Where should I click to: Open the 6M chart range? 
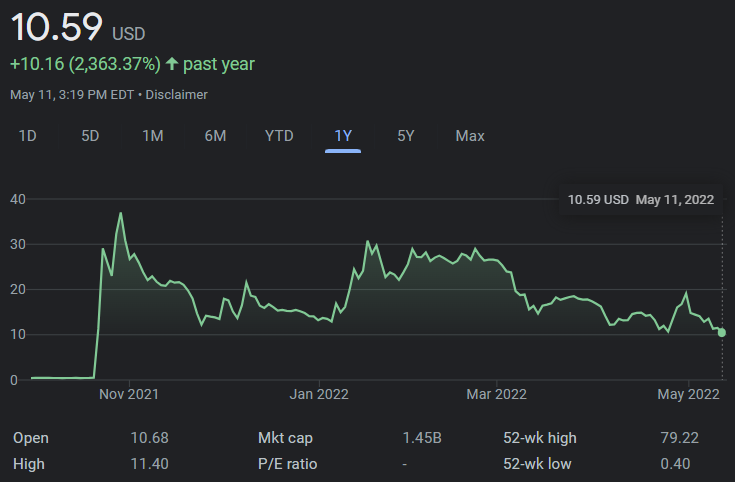point(215,136)
